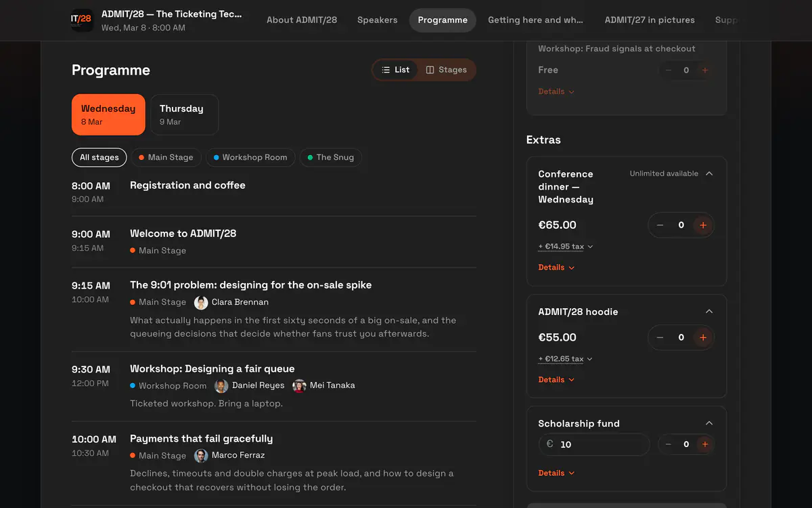This screenshot has width=812, height=508.
Task: Decrease Conference dinner quantity with minus
Action: [660, 225]
